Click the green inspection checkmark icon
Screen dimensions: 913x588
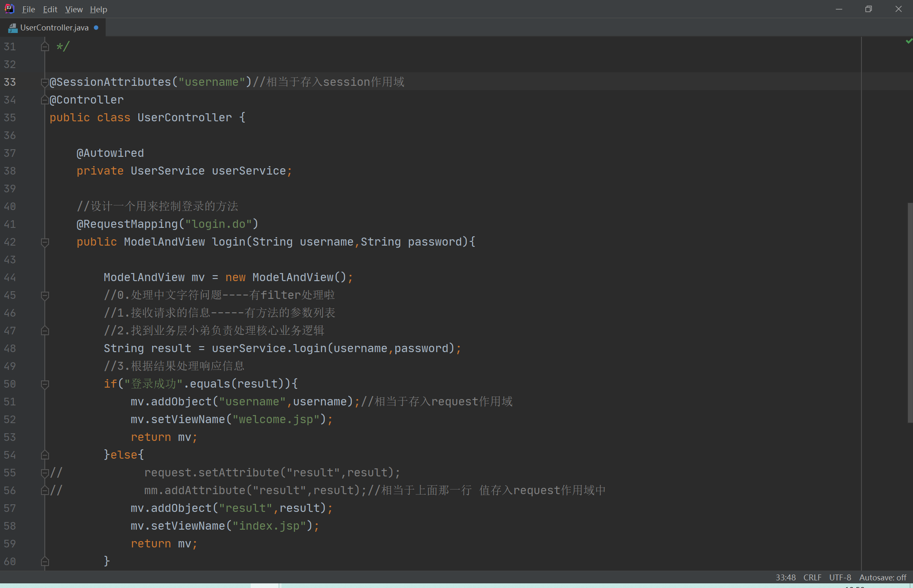pyautogui.click(x=909, y=41)
